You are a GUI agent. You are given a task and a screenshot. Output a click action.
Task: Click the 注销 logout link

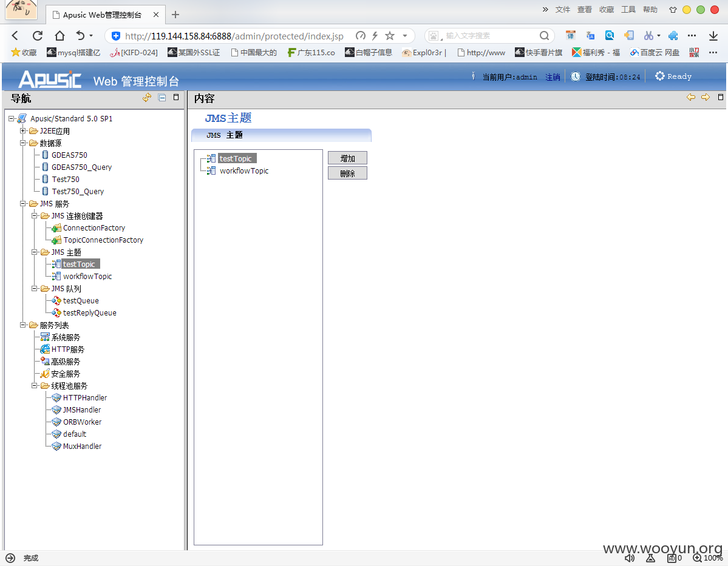(x=553, y=77)
